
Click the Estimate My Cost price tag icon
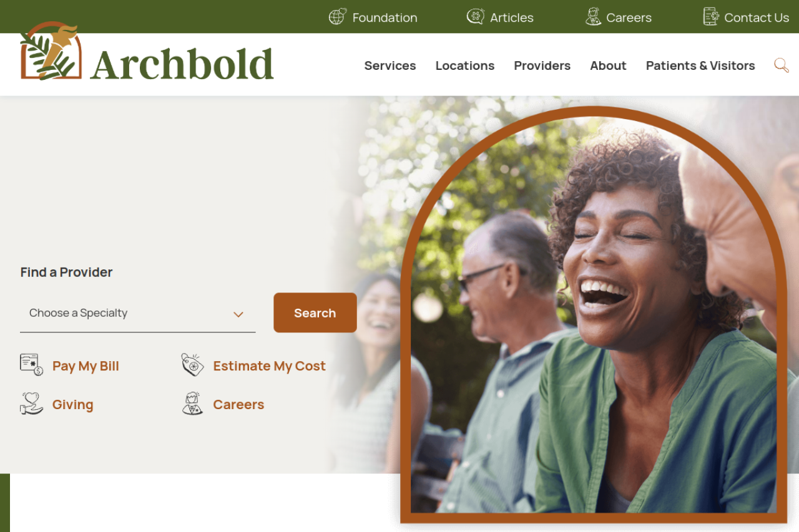click(x=193, y=365)
